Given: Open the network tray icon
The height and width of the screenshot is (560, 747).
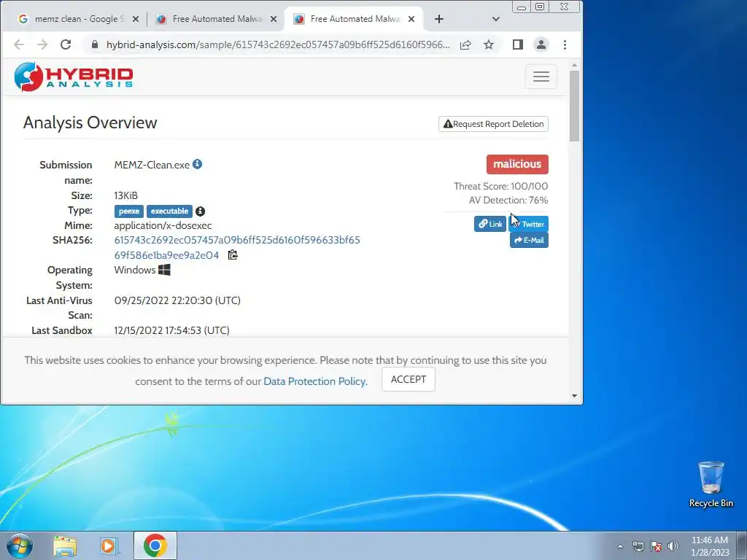Looking at the screenshot, I should point(638,546).
